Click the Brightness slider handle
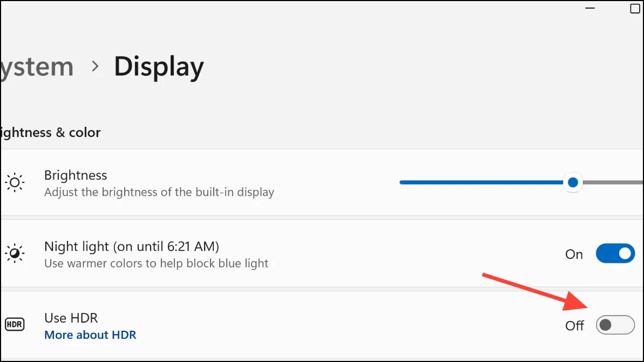644x362 pixels. pyautogui.click(x=573, y=183)
